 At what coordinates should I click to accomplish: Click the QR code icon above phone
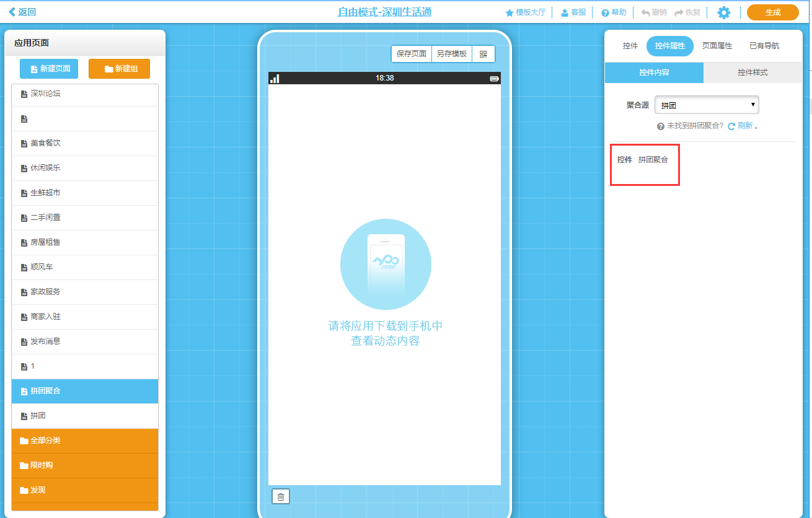(483, 54)
